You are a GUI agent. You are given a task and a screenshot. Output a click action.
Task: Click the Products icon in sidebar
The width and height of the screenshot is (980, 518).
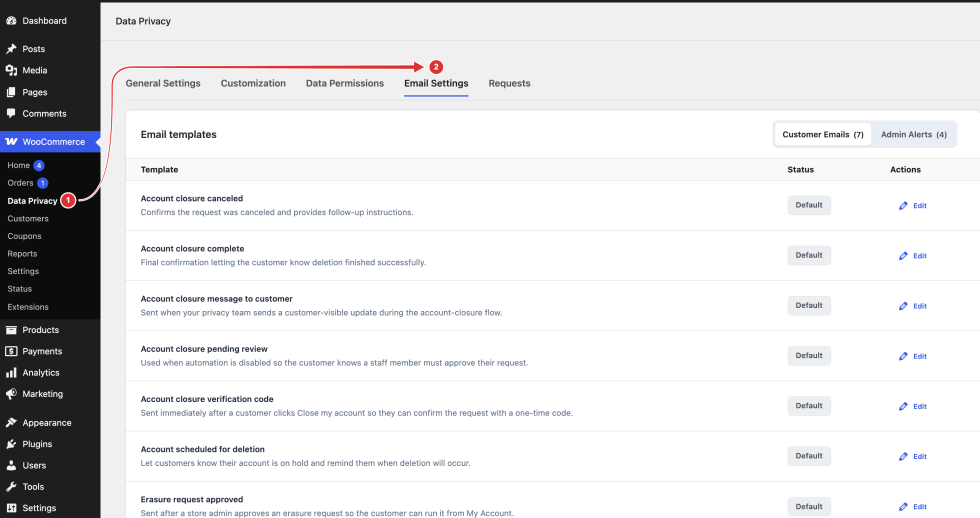[11, 330]
